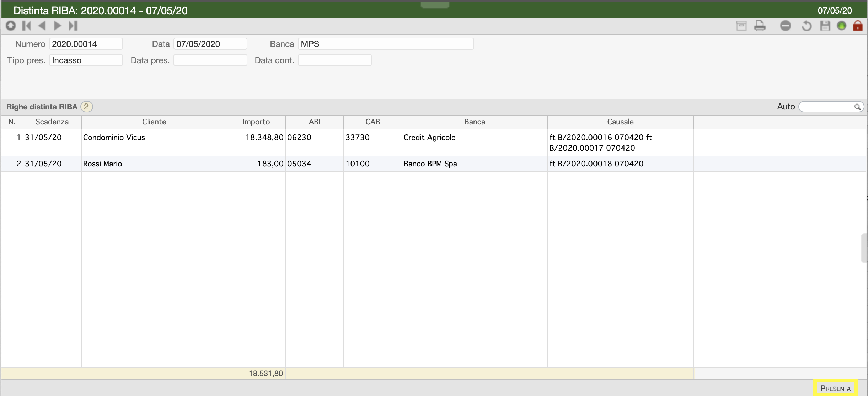This screenshot has width=868, height=396.
Task: Click CAB value 33730
Action: pos(358,138)
